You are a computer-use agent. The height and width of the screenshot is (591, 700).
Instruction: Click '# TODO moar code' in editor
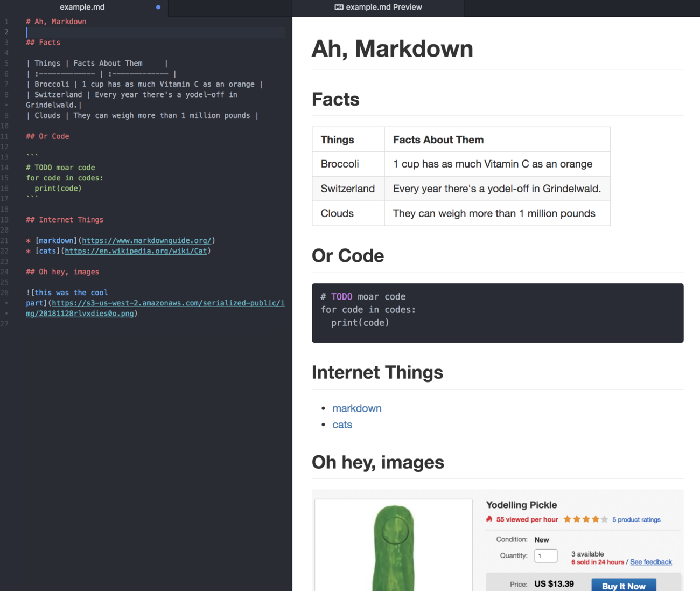click(x=60, y=168)
